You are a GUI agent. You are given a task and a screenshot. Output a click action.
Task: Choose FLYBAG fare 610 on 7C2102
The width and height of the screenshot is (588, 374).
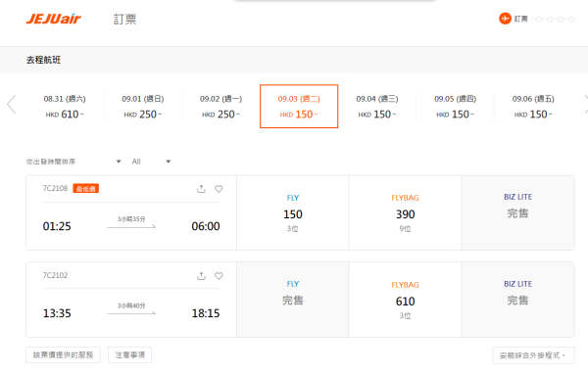[406, 300]
